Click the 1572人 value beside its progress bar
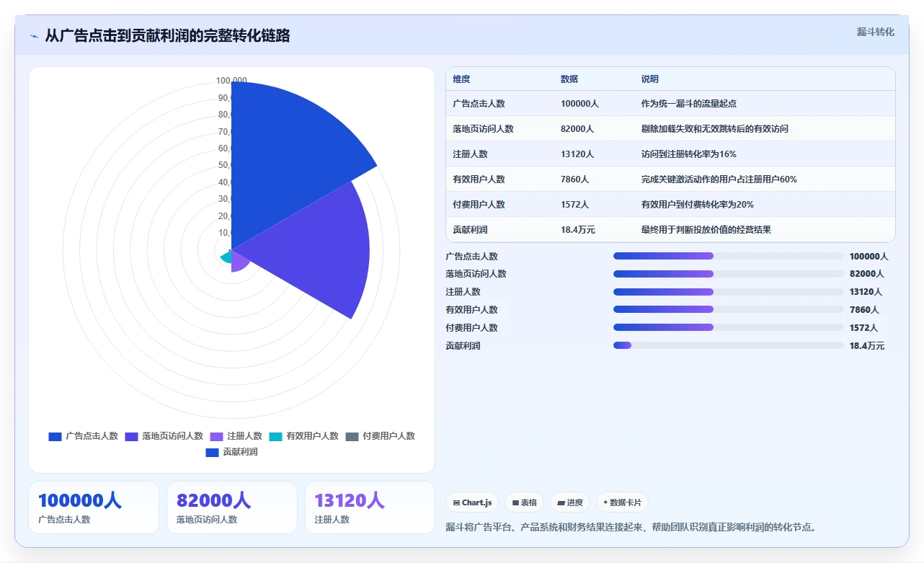The image size is (924, 563). [x=864, y=328]
